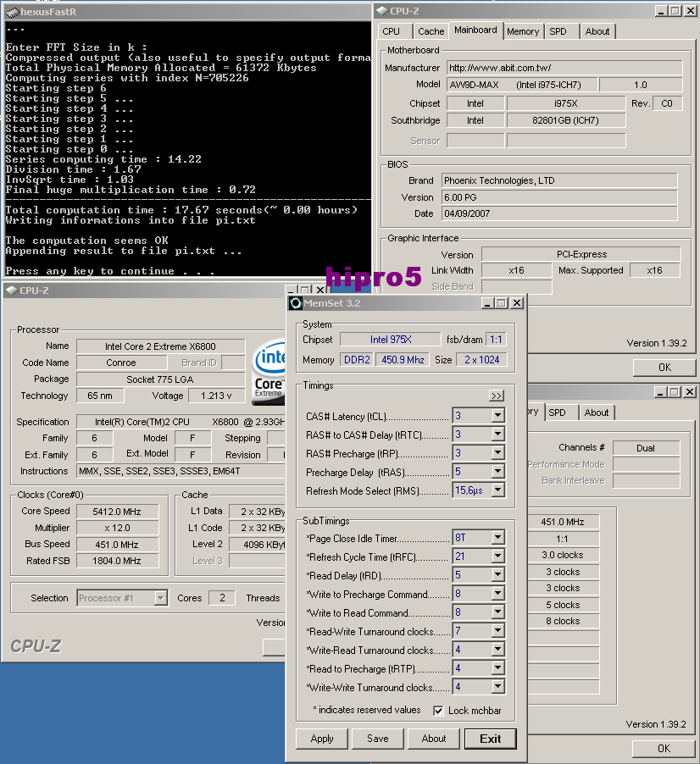Expand the Precharge Delay (tRAS) dropdown

click(x=497, y=471)
